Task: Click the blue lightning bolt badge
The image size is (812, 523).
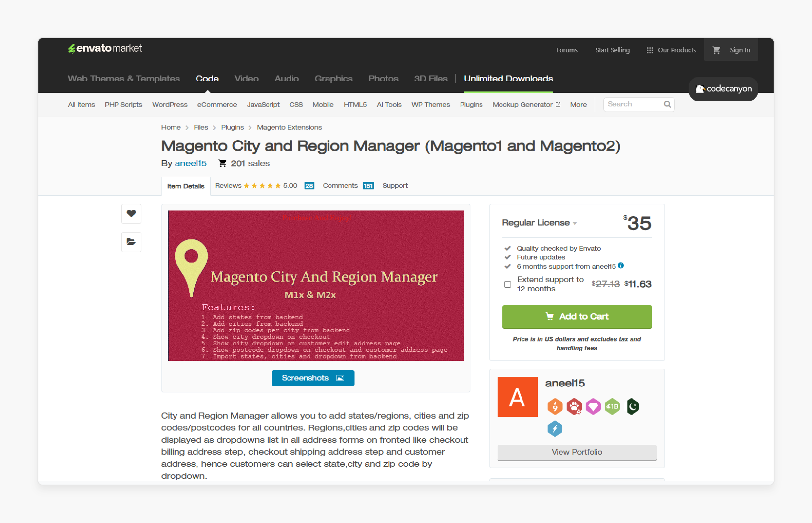Action: (x=555, y=428)
